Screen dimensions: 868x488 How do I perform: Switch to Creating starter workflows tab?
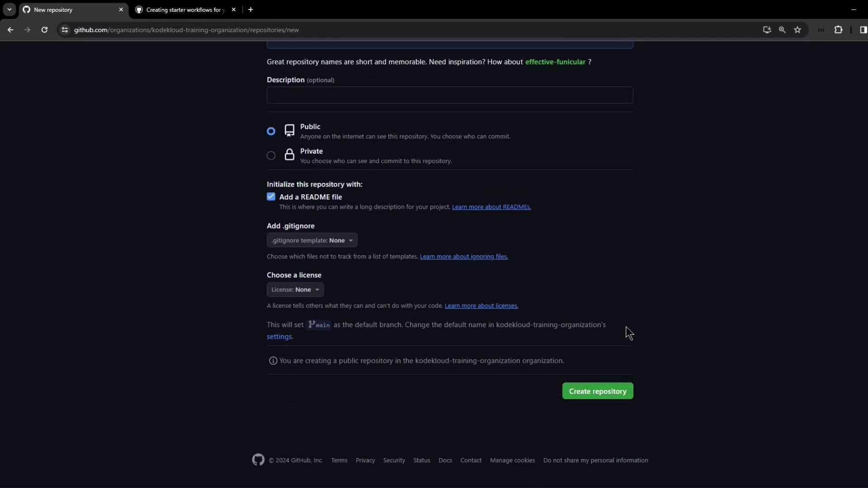tap(185, 9)
